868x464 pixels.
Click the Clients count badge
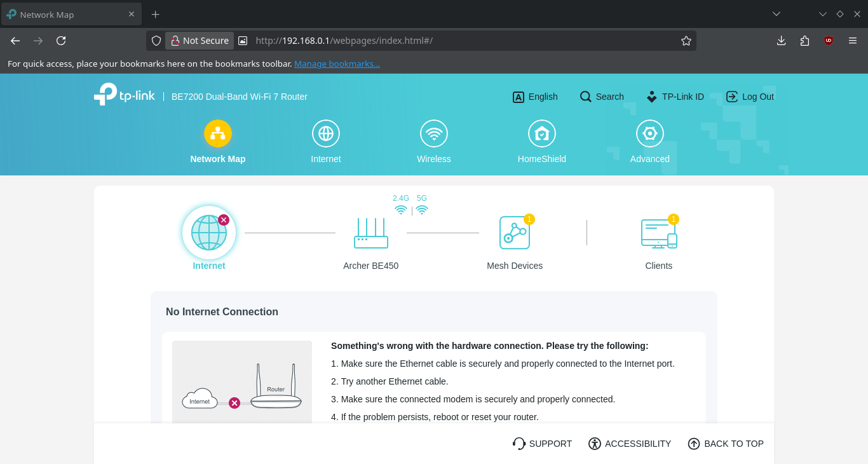click(x=674, y=219)
